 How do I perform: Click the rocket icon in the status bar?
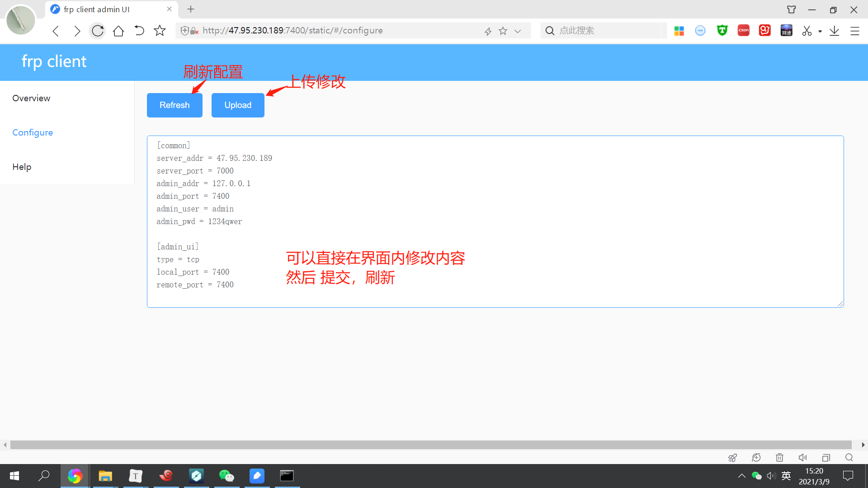(x=732, y=457)
